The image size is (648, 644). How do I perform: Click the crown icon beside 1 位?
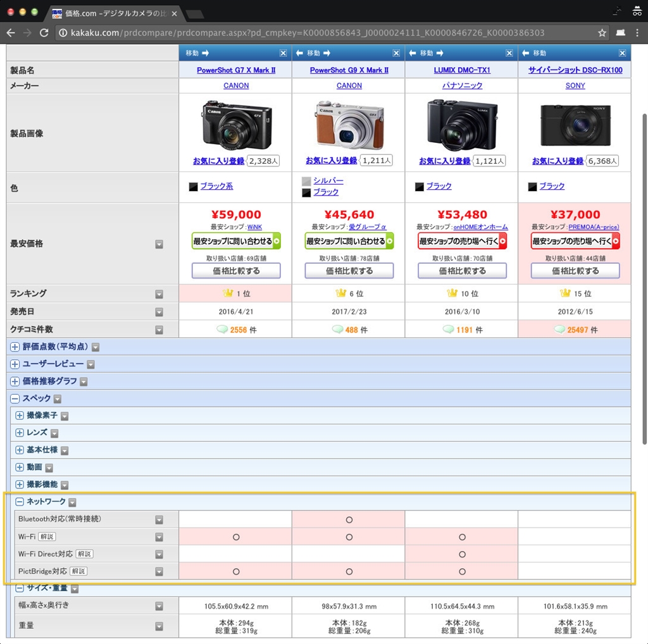click(x=228, y=293)
